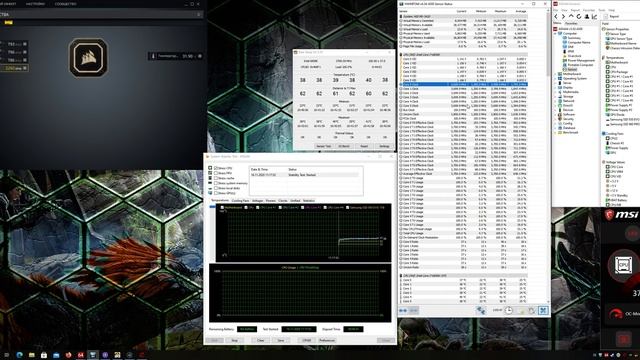Open Microsoft Store from taskbar
Viewport: 640px width, 360px height.
[44, 355]
